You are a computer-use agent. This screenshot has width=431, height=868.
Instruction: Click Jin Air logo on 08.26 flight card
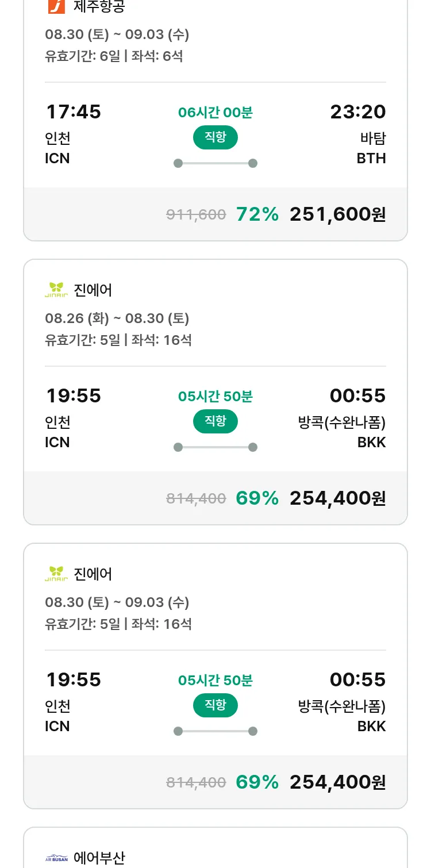pyautogui.click(x=56, y=290)
